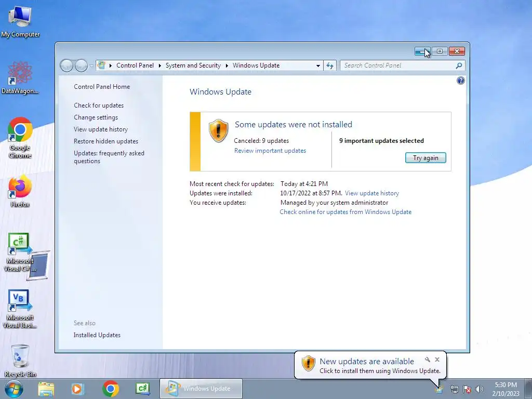The width and height of the screenshot is (532, 399).
Task: Open Change settings in sidebar
Action: [x=96, y=117]
